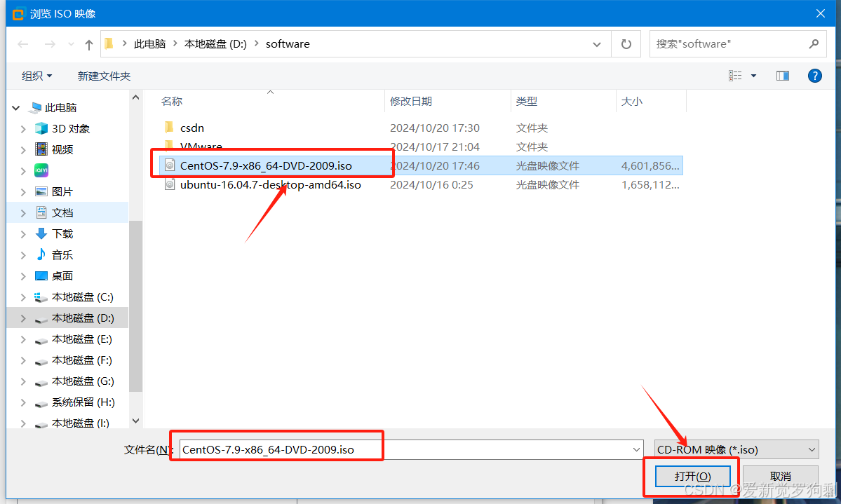Sort by 大小 column header
This screenshot has width=841, height=504.
(x=651, y=101)
